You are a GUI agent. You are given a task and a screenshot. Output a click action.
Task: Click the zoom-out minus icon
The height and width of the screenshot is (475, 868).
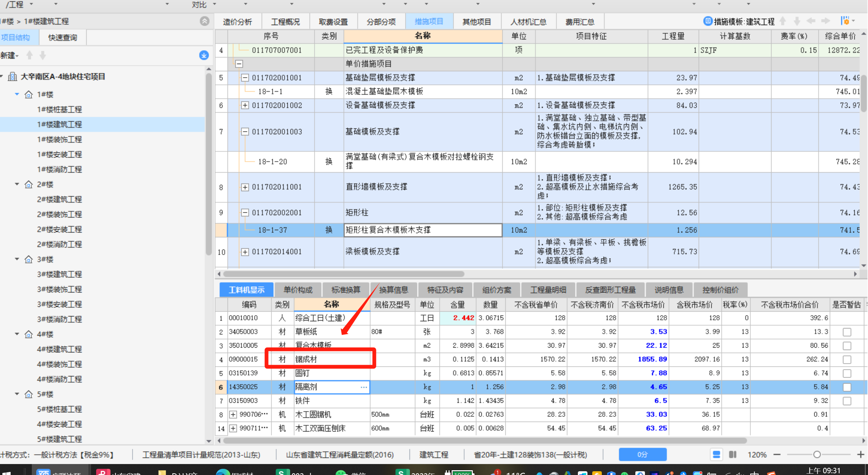coord(777,454)
